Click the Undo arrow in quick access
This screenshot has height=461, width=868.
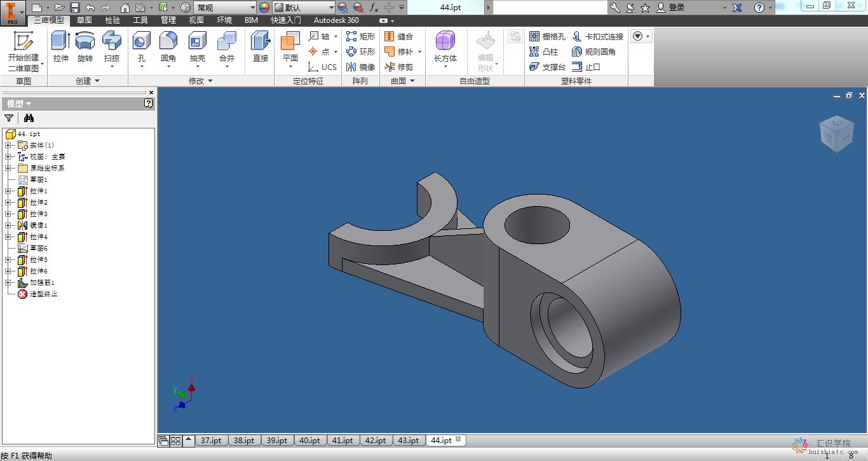click(x=90, y=8)
